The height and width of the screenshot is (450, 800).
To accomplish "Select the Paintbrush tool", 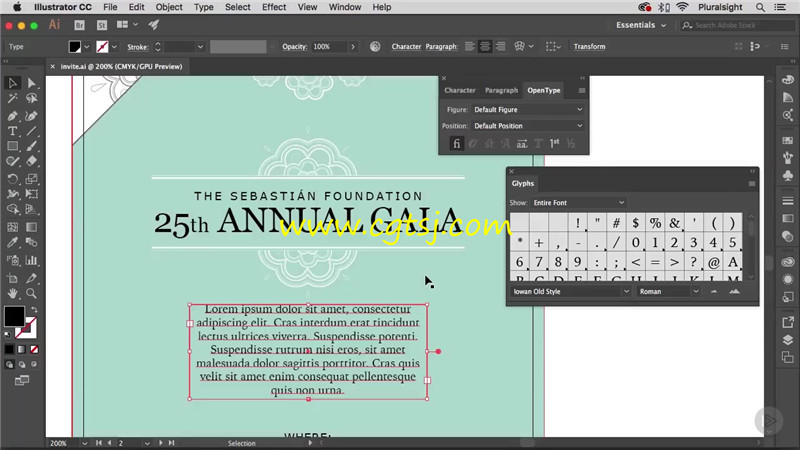I will tap(31, 146).
